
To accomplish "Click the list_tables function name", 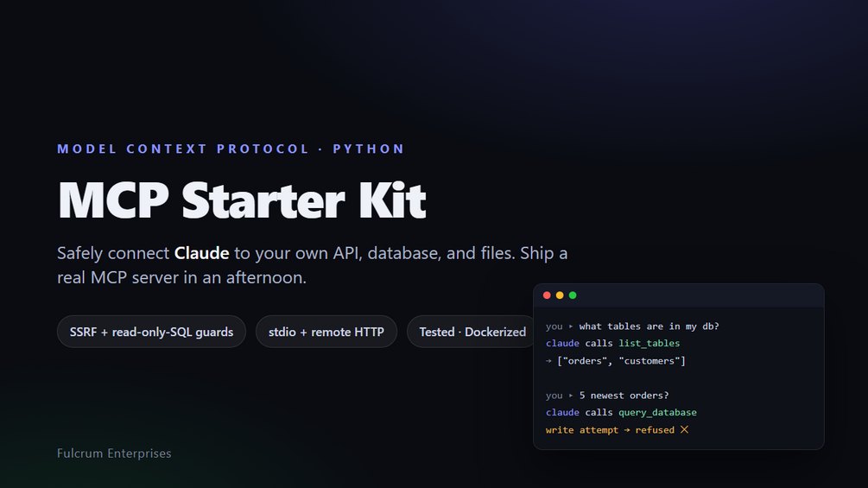I will coord(649,343).
